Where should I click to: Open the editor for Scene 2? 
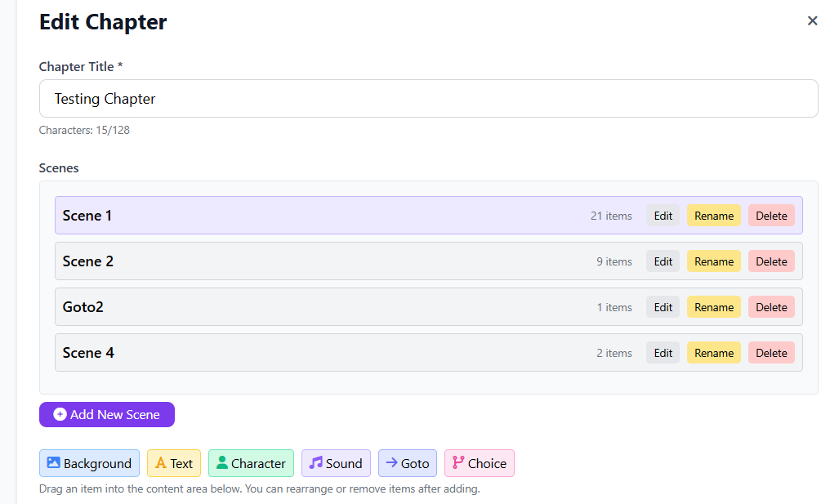[x=663, y=261]
